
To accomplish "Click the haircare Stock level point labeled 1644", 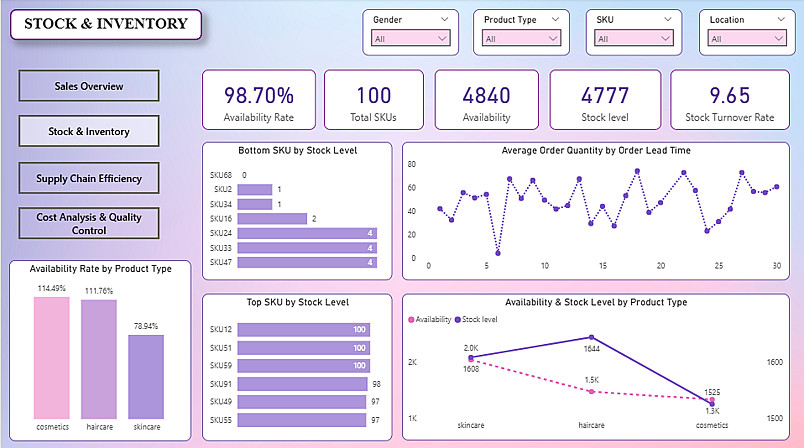I will 591,337.
